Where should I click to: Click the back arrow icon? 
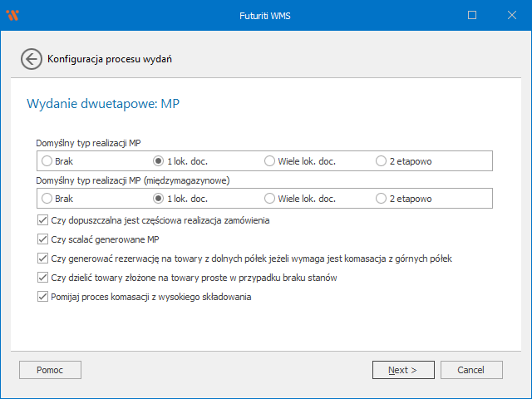pyautogui.click(x=31, y=59)
